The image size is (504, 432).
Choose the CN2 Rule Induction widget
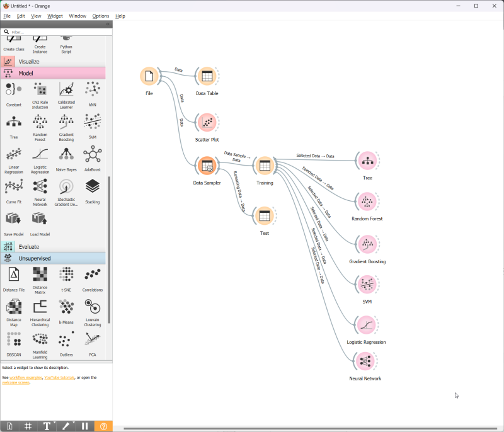click(40, 94)
